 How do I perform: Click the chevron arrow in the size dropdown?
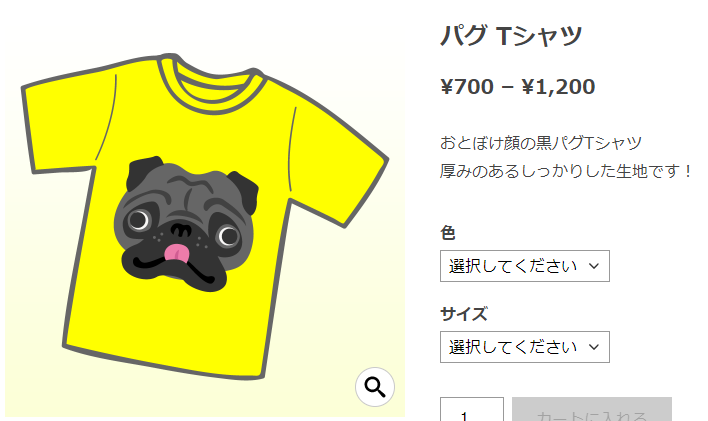tap(594, 347)
